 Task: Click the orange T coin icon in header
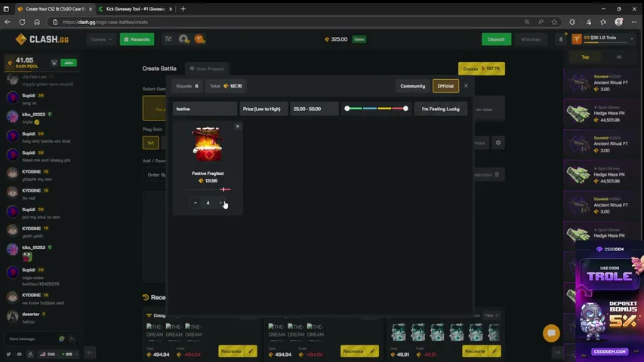tap(199, 39)
